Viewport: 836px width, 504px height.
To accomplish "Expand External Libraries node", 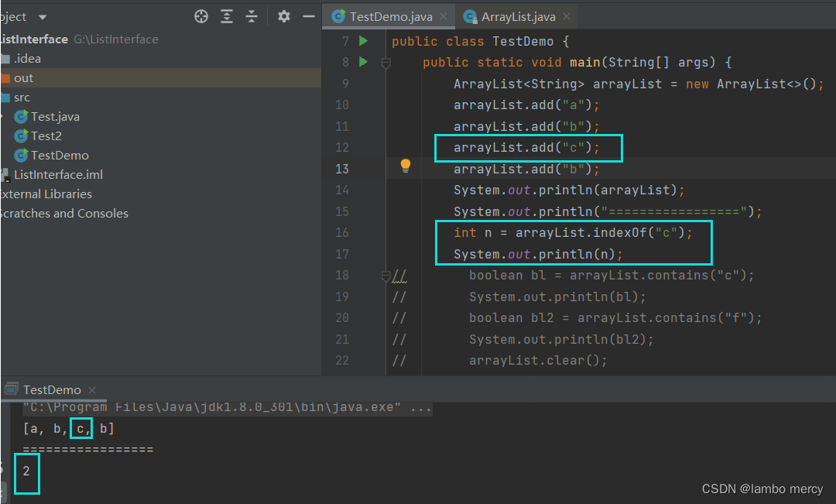I will [x=46, y=194].
